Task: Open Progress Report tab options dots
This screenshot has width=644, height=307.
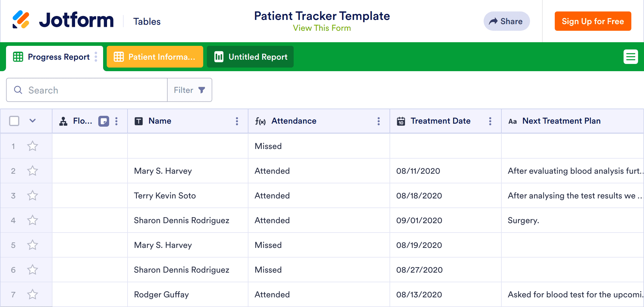Action: tap(96, 57)
